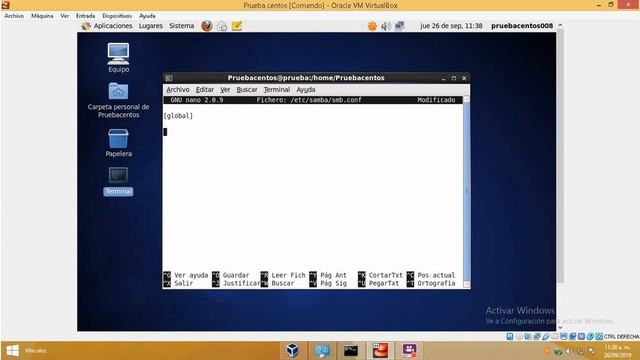Click the first VirtualBox status bar disk icon
The width and height of the screenshot is (640, 360).
click(x=510, y=336)
